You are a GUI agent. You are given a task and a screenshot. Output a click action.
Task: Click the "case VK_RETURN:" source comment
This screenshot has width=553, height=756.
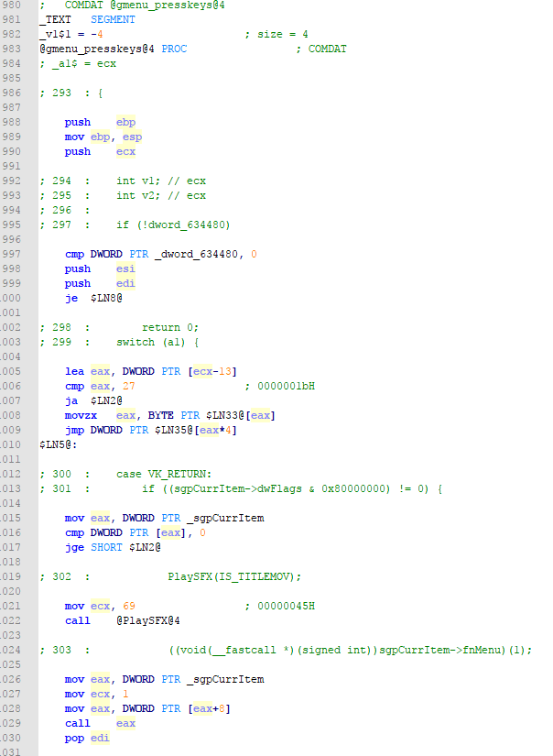click(x=164, y=475)
